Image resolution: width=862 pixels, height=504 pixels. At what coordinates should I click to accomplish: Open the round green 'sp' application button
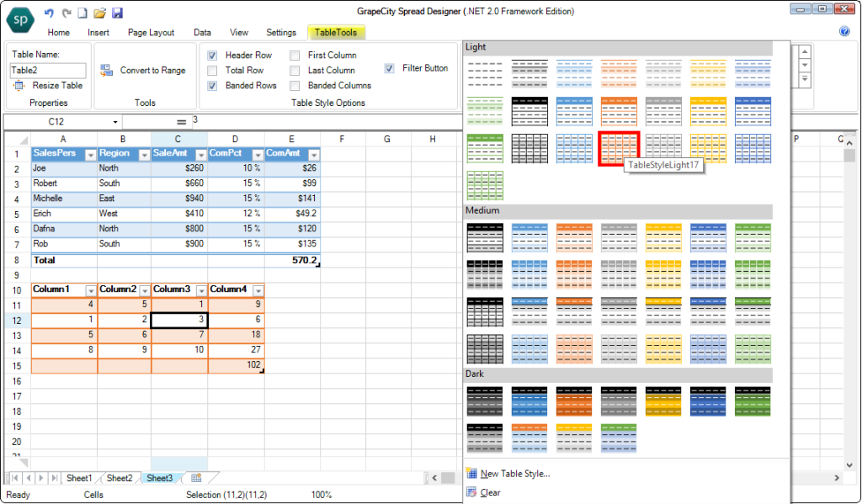point(20,20)
